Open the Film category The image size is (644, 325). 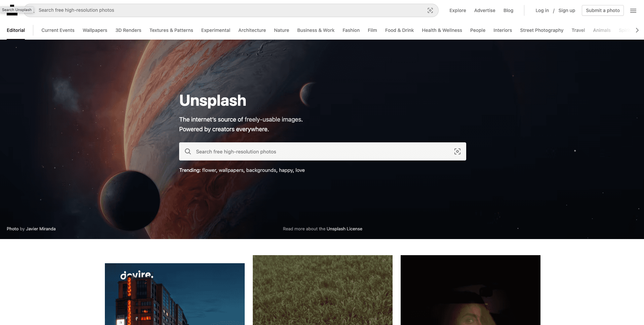tap(372, 30)
